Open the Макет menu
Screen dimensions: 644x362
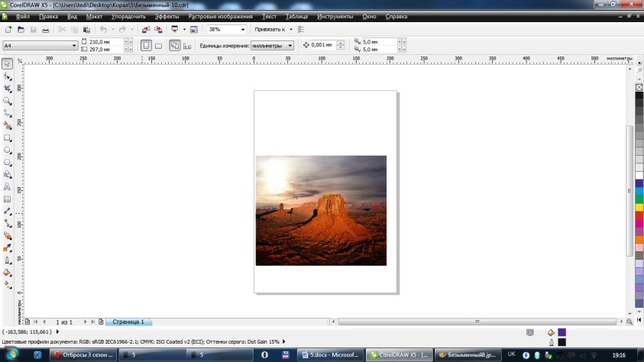click(x=94, y=16)
